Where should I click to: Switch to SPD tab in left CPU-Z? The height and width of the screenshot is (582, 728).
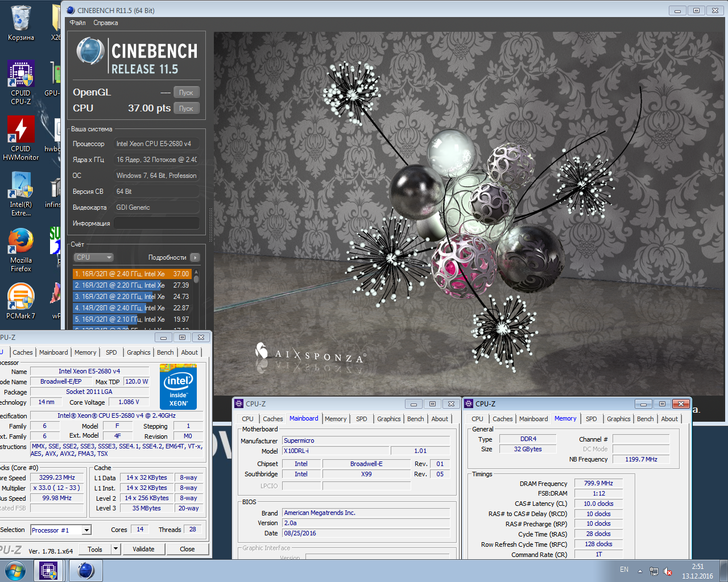click(111, 352)
